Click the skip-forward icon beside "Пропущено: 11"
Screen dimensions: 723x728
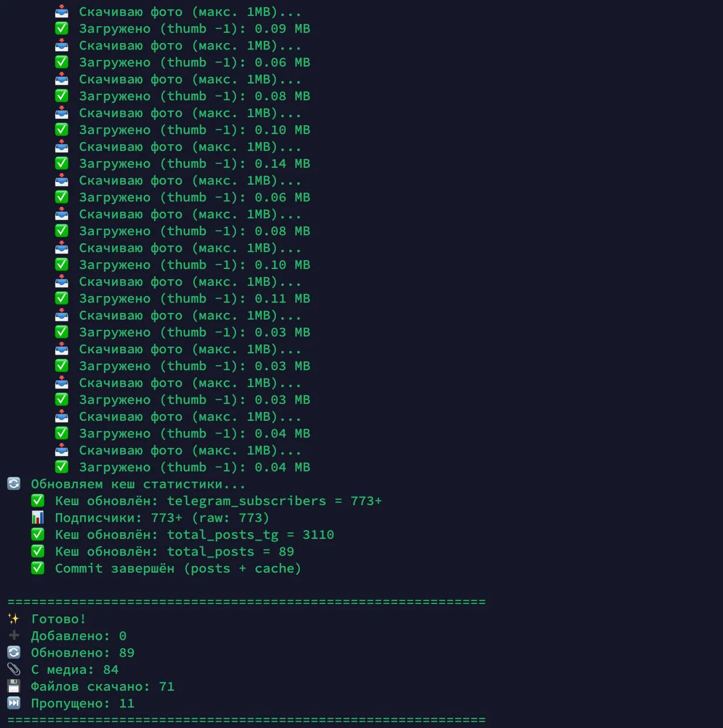(x=14, y=703)
